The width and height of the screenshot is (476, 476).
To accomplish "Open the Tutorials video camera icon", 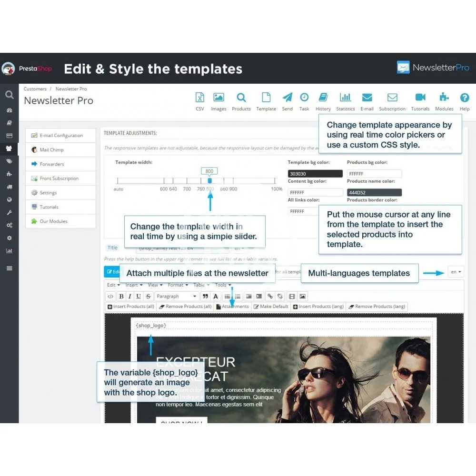I will [x=420, y=98].
